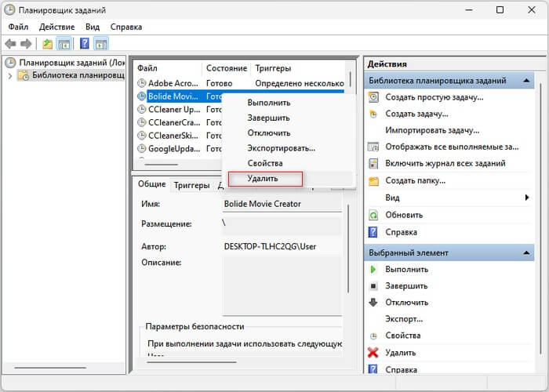Open the Действие menu in the menu bar

click(56, 27)
